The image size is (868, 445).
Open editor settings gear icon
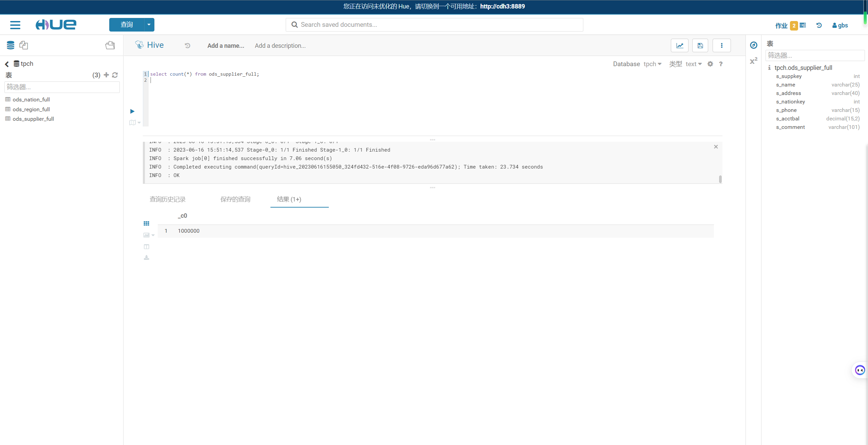click(710, 64)
